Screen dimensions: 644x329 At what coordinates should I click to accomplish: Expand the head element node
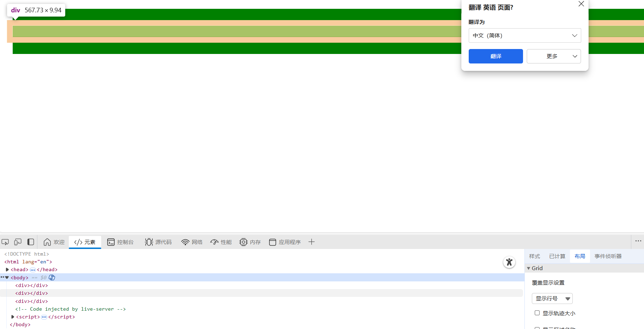[x=7, y=270]
